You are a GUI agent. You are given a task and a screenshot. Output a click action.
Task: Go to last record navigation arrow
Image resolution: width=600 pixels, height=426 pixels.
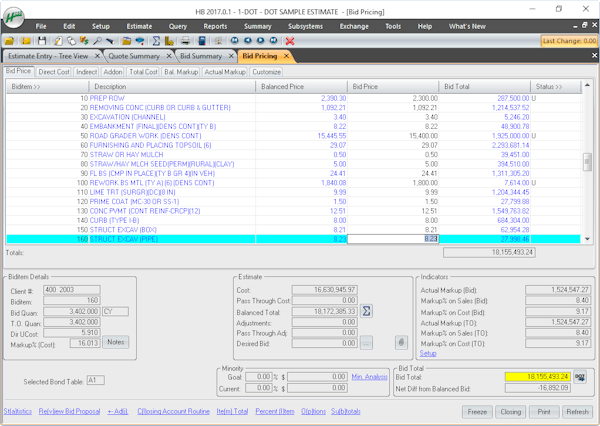click(x=273, y=41)
